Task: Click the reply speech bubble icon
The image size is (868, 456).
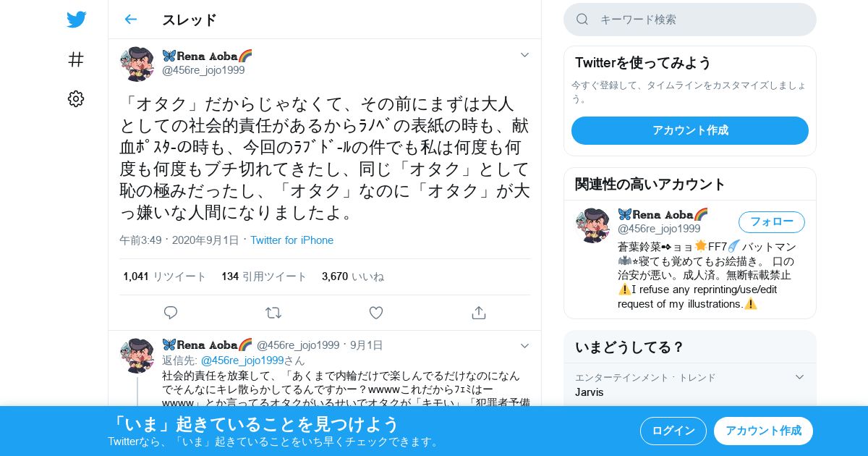Action: [x=171, y=313]
